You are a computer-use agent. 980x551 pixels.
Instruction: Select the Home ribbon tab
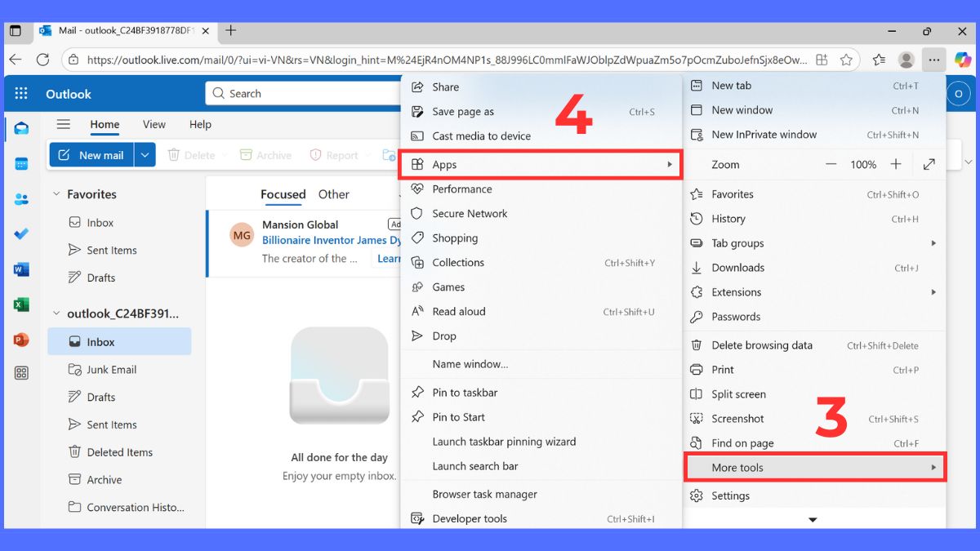point(105,125)
